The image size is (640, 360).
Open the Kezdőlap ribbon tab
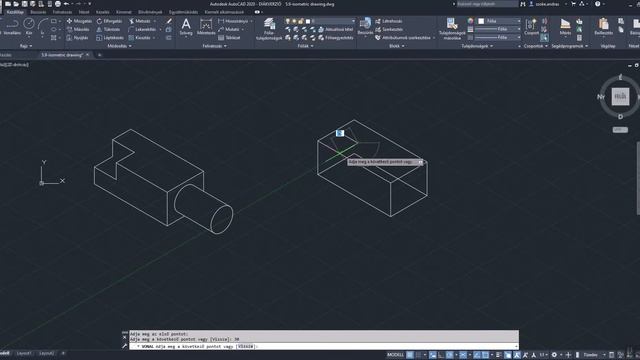pos(15,12)
